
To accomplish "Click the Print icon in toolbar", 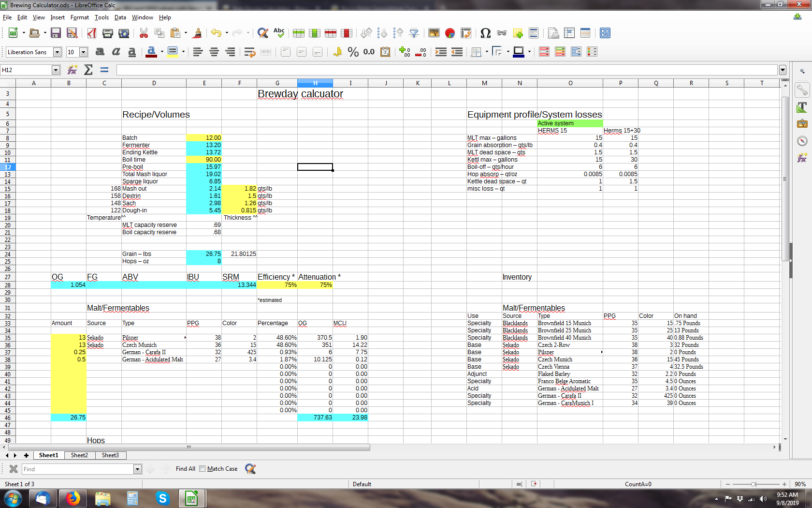I will click(108, 33).
